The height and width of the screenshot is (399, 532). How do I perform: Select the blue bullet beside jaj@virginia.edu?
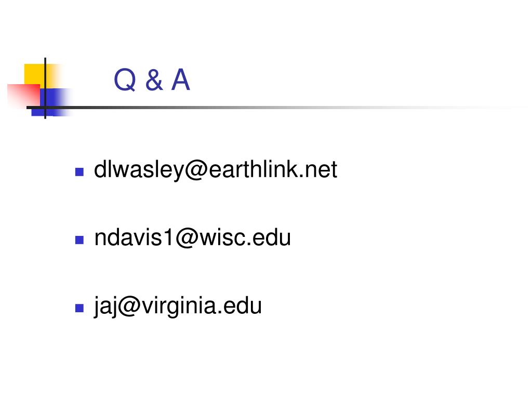click(x=79, y=308)
